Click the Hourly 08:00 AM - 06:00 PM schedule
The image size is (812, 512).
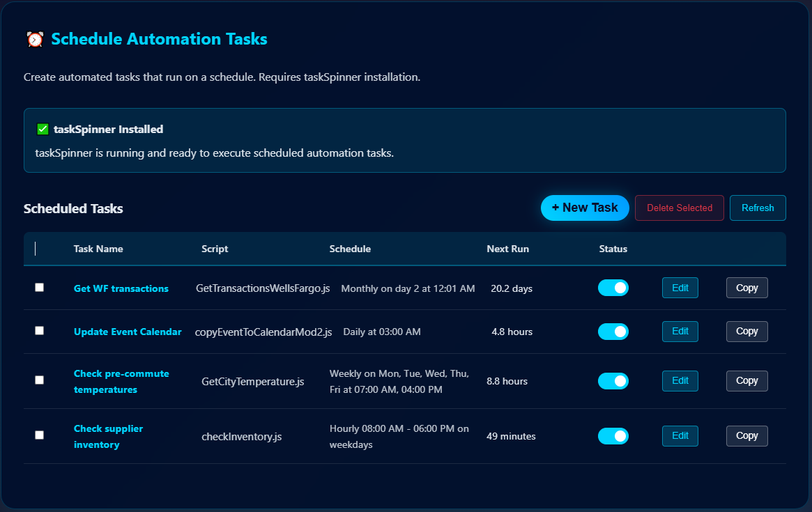click(399, 436)
